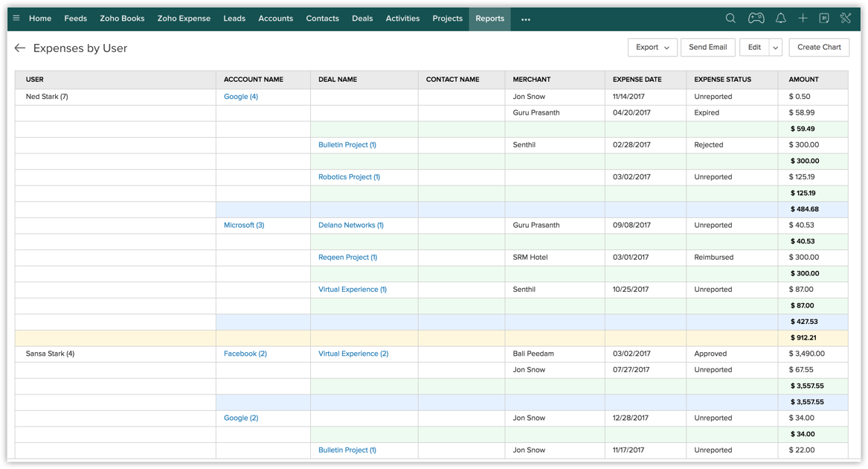Show more modules via the ellipsis
This screenshot has width=868, height=469.
pyautogui.click(x=526, y=19)
